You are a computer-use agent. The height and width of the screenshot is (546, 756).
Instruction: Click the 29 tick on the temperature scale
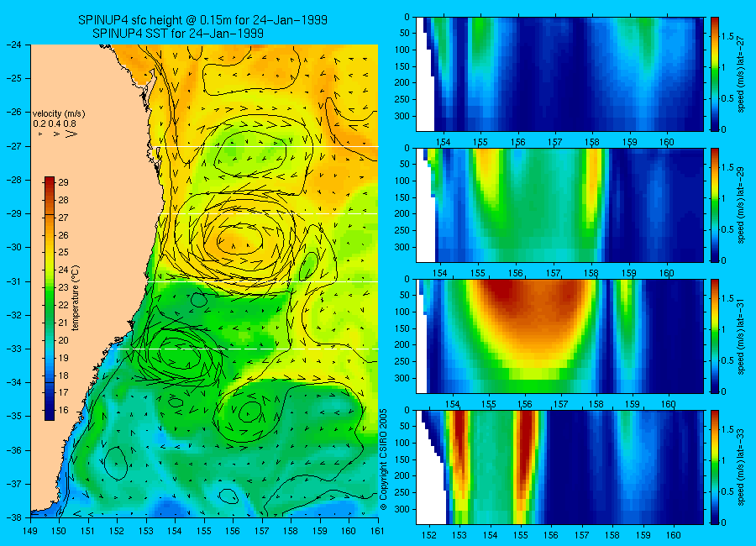click(x=64, y=182)
